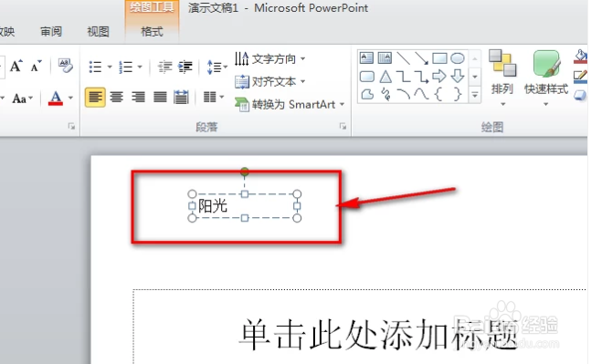The height and width of the screenshot is (364, 591).
Task: Click the 绘图工具 drawing tools tab header
Action: pyautogui.click(x=152, y=7)
